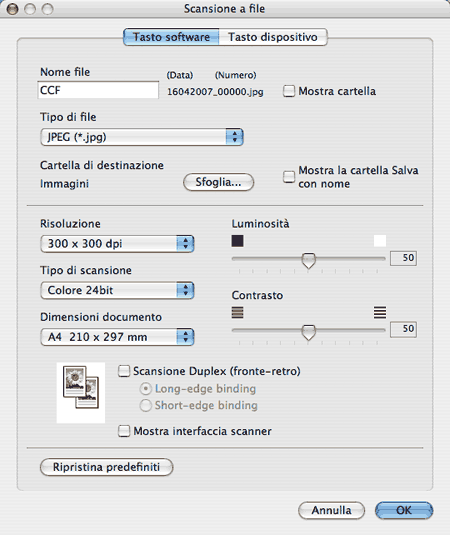
Task: Click the low contrast lines icon
Action: click(x=237, y=312)
